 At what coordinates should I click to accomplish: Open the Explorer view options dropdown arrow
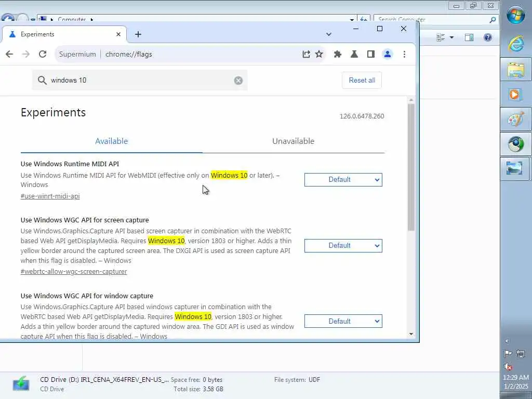click(x=451, y=37)
